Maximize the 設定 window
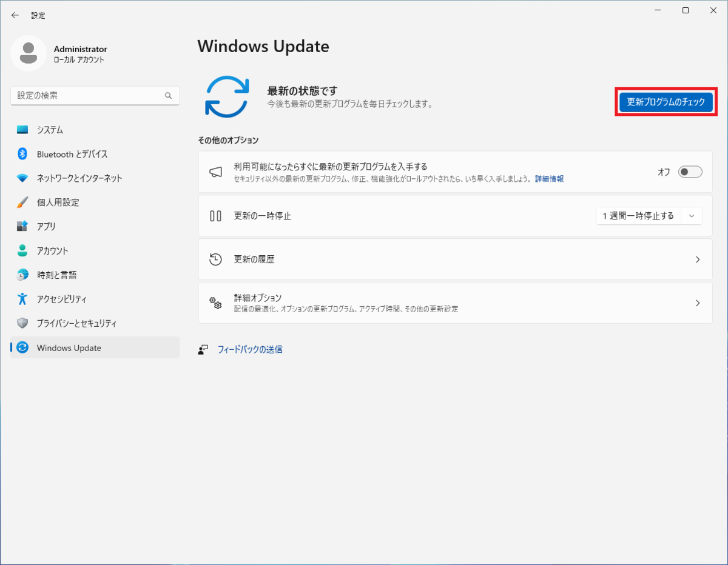This screenshot has width=728, height=565. pyautogui.click(x=686, y=10)
